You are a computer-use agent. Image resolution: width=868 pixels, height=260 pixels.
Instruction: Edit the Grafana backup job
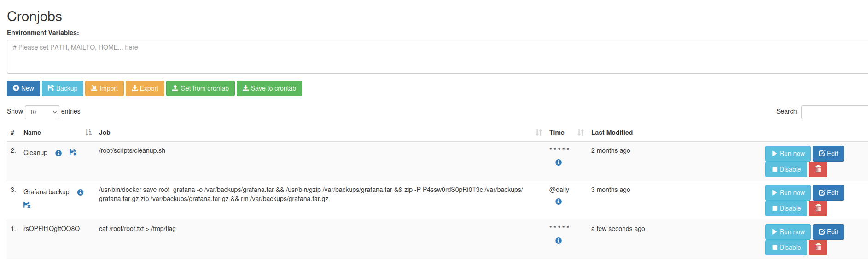pyautogui.click(x=828, y=193)
